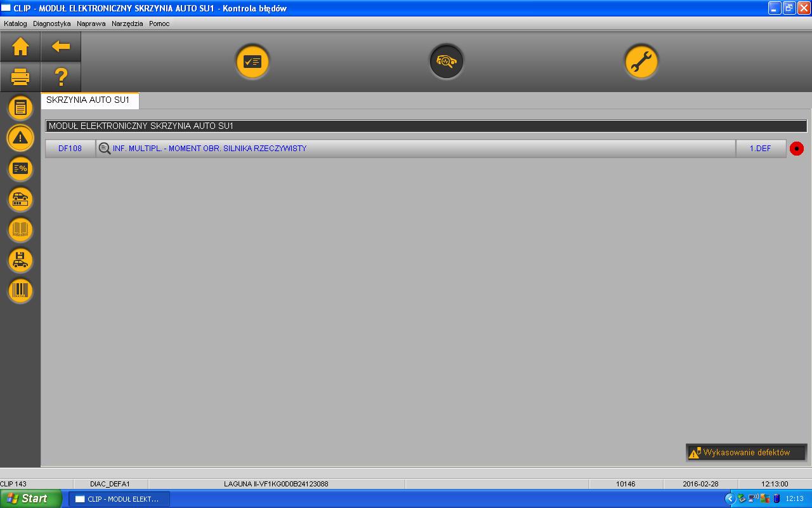This screenshot has width=812, height=508.
Task: Open help with the question mark icon
Action: point(61,77)
